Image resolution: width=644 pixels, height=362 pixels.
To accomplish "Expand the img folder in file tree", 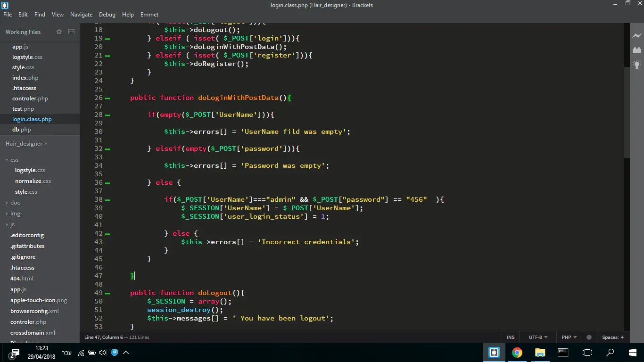I will coord(15,214).
